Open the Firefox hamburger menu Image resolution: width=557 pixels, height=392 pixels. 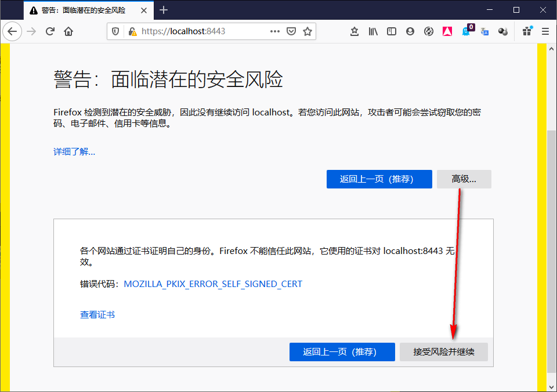pyautogui.click(x=545, y=31)
